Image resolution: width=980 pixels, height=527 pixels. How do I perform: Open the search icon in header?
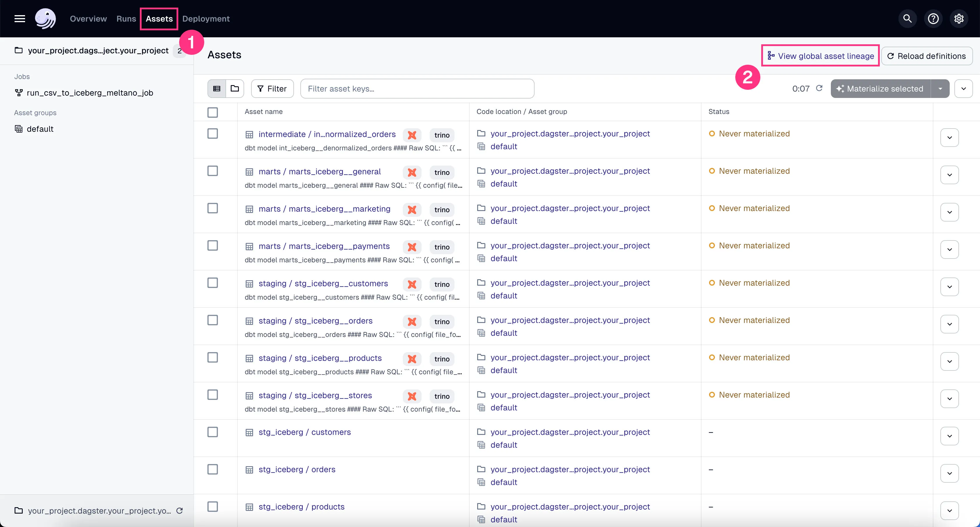[x=907, y=19]
